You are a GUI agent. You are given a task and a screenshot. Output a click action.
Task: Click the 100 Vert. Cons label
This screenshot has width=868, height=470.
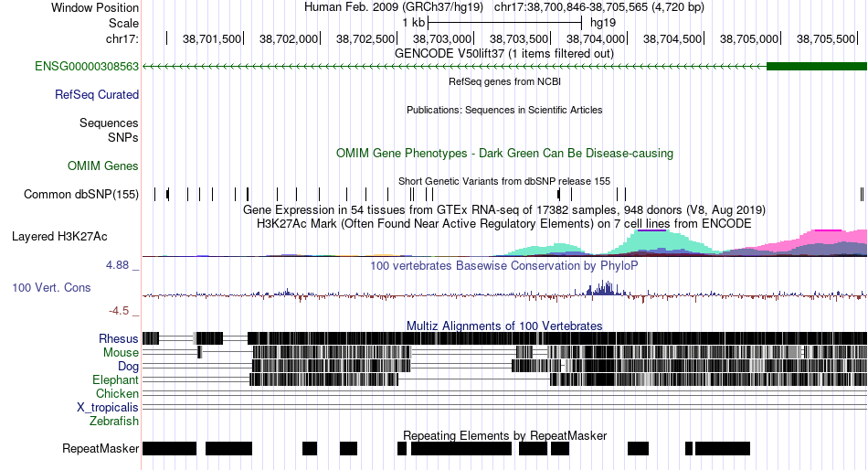51,288
